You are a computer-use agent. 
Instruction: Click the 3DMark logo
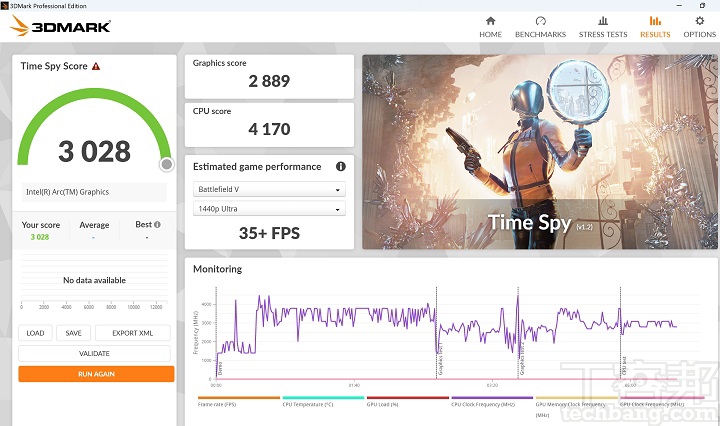(60, 26)
